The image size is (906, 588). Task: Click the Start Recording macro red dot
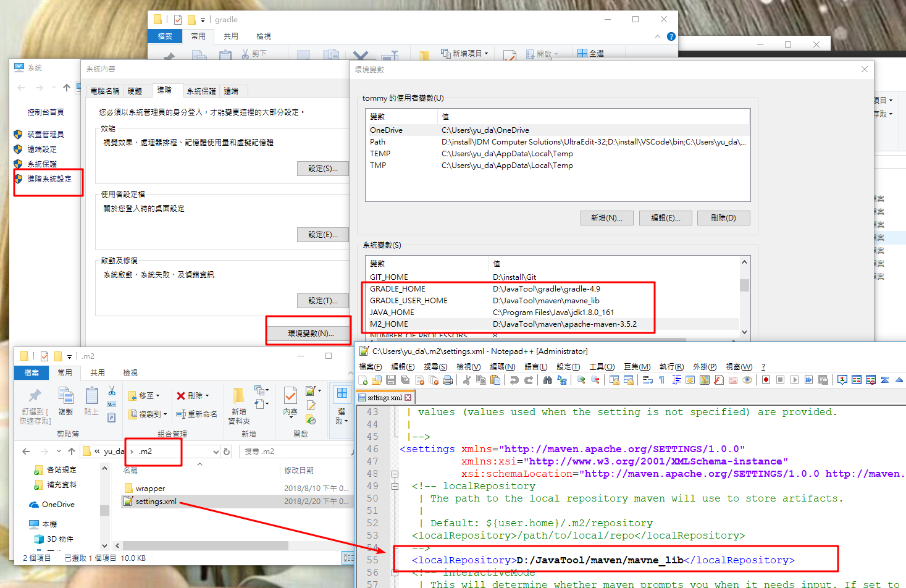(766, 380)
